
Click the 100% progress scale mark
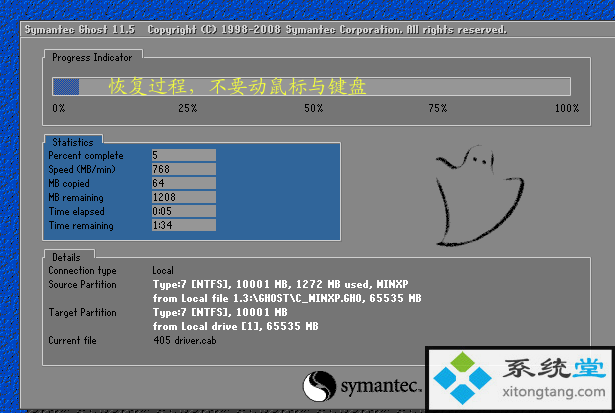click(x=567, y=108)
